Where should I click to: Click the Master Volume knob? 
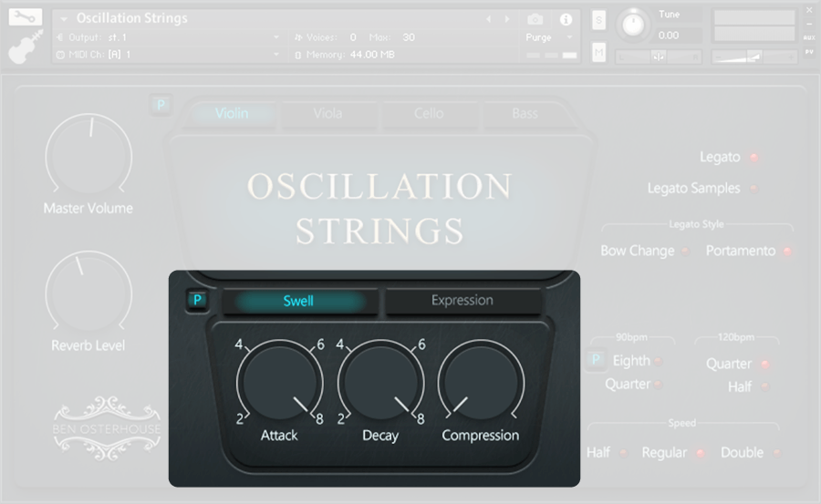click(88, 156)
